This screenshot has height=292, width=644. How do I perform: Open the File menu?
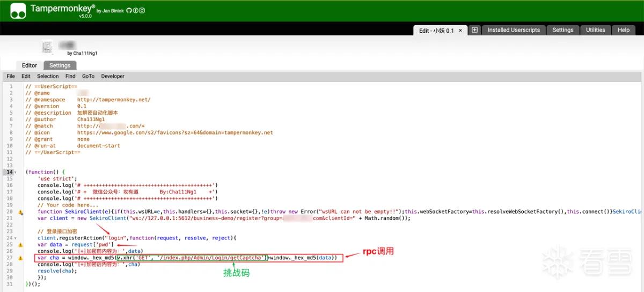coord(11,76)
